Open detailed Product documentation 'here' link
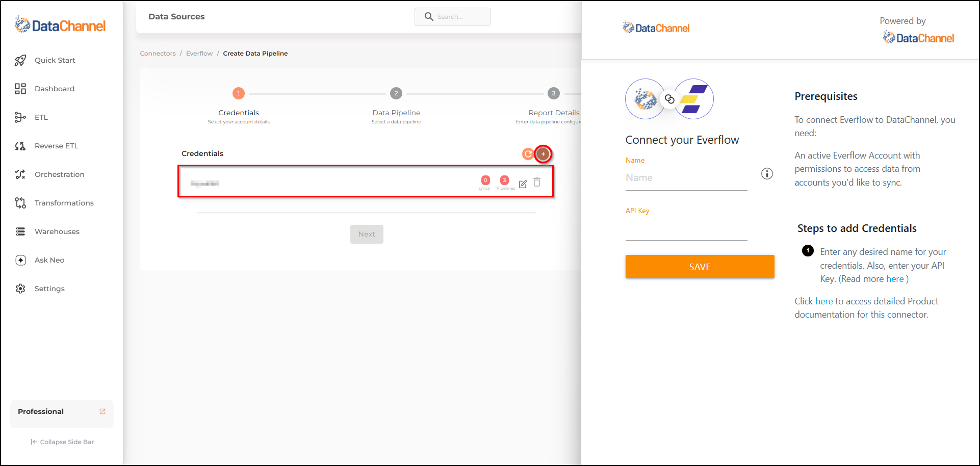980x466 pixels. tap(824, 301)
